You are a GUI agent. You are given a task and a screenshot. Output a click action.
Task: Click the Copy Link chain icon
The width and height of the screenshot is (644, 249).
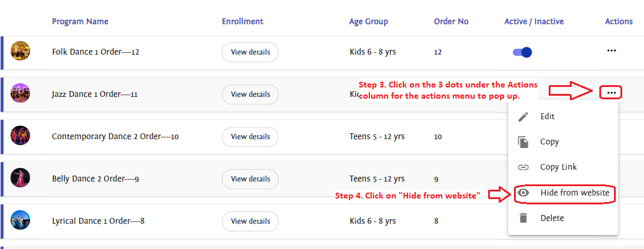tap(523, 167)
